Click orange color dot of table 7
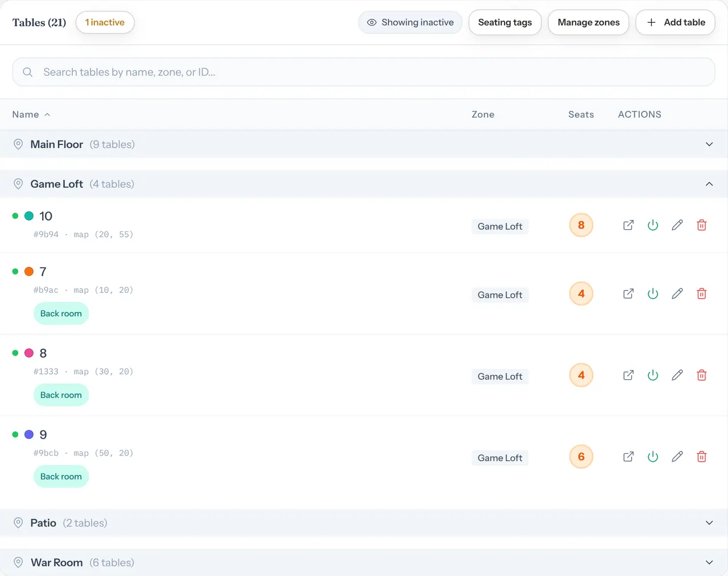 point(29,272)
